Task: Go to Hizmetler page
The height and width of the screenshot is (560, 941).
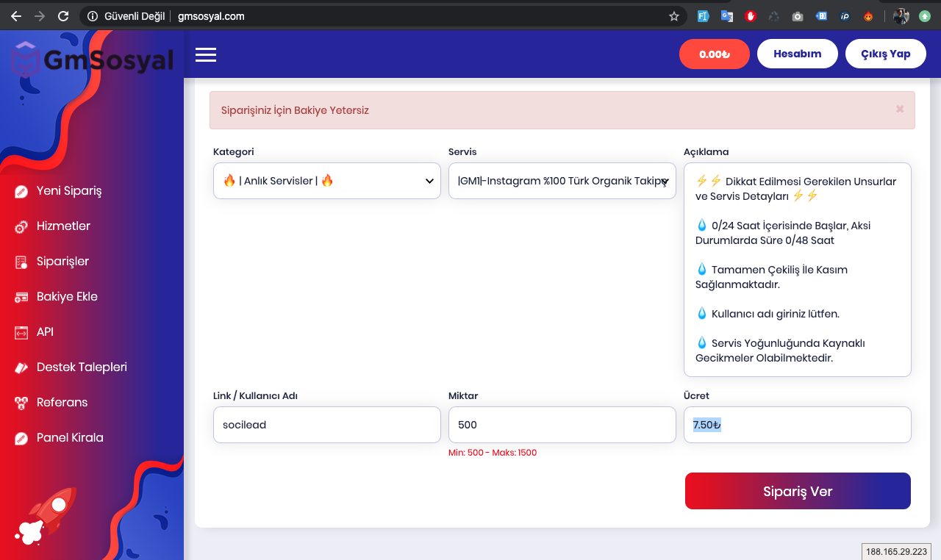Action: click(x=63, y=226)
